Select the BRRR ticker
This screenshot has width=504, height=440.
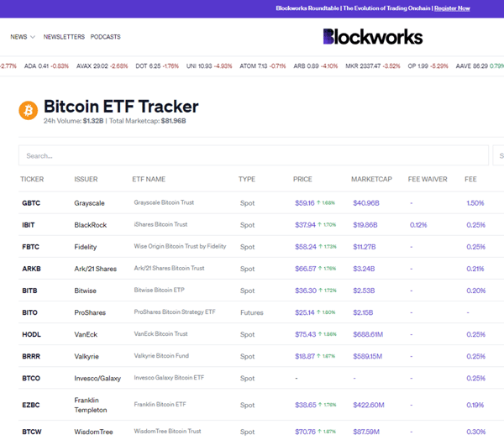31,356
